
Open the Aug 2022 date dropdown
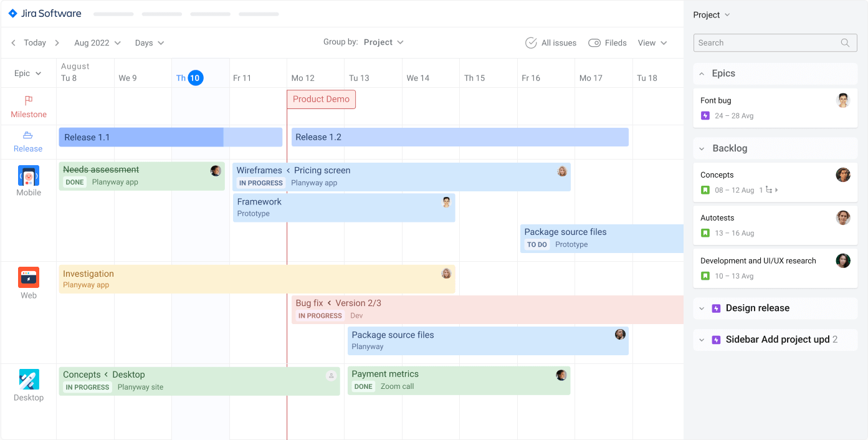[97, 43]
